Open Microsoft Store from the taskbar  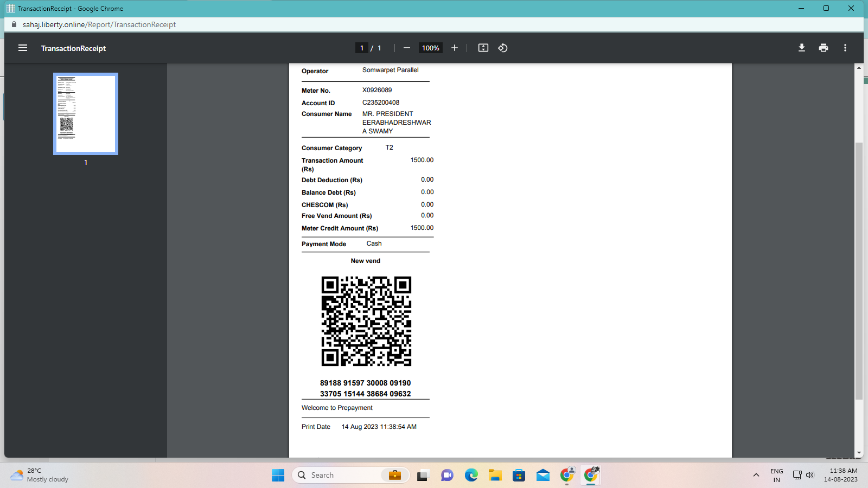(519, 475)
